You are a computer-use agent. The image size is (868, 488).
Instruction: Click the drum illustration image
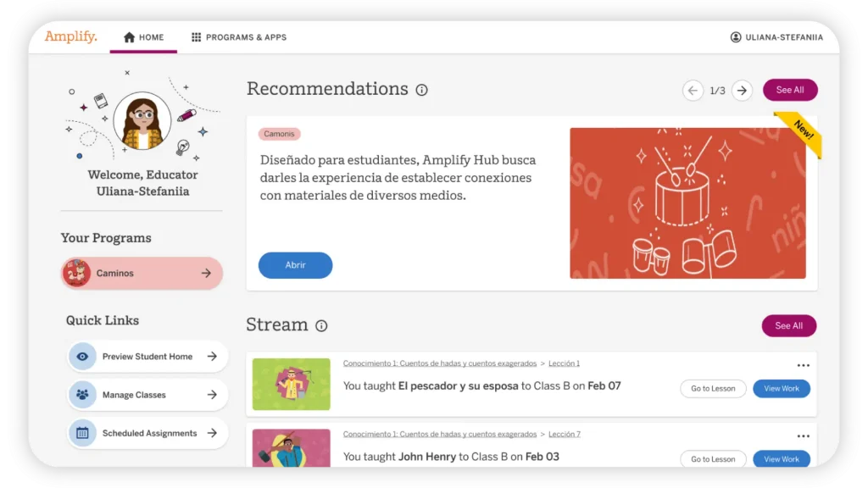point(687,203)
